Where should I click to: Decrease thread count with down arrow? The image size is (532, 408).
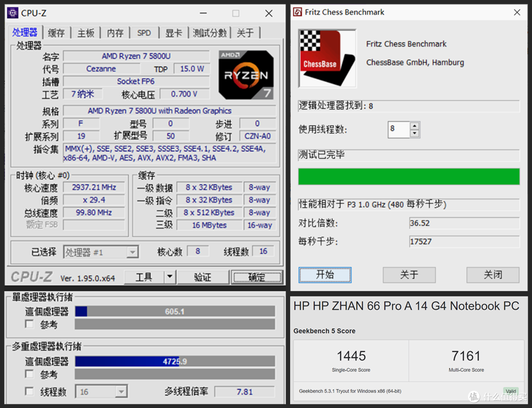tap(414, 134)
